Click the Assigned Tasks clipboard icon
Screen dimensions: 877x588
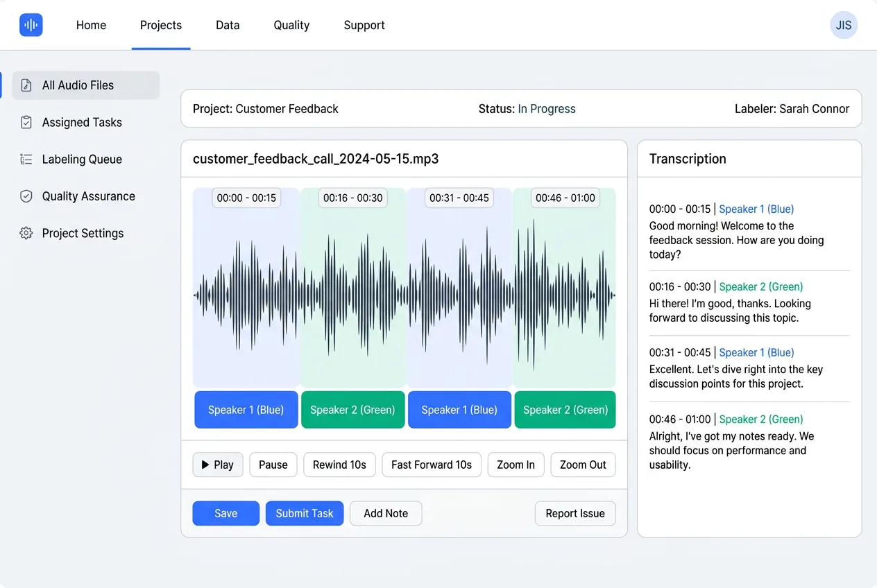coord(26,123)
